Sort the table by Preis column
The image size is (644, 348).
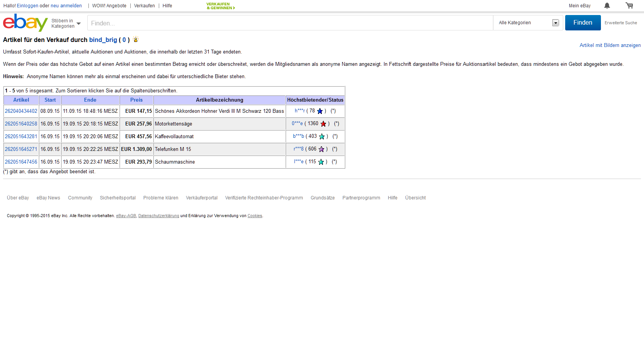coord(136,100)
